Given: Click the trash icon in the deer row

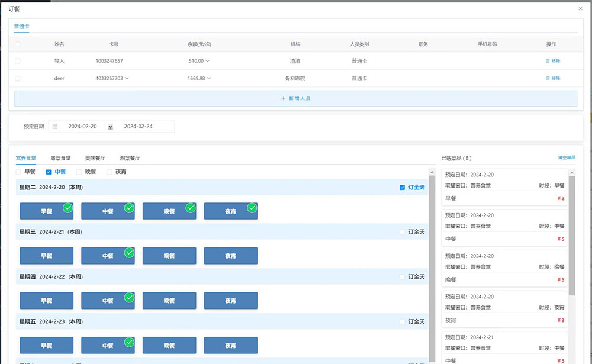Looking at the screenshot, I should point(548,79).
